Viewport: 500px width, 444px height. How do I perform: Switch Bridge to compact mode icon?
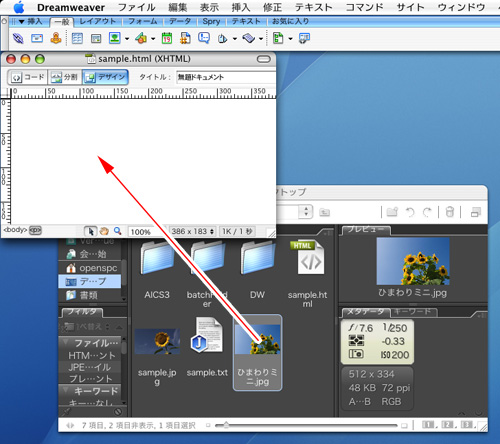click(x=476, y=212)
